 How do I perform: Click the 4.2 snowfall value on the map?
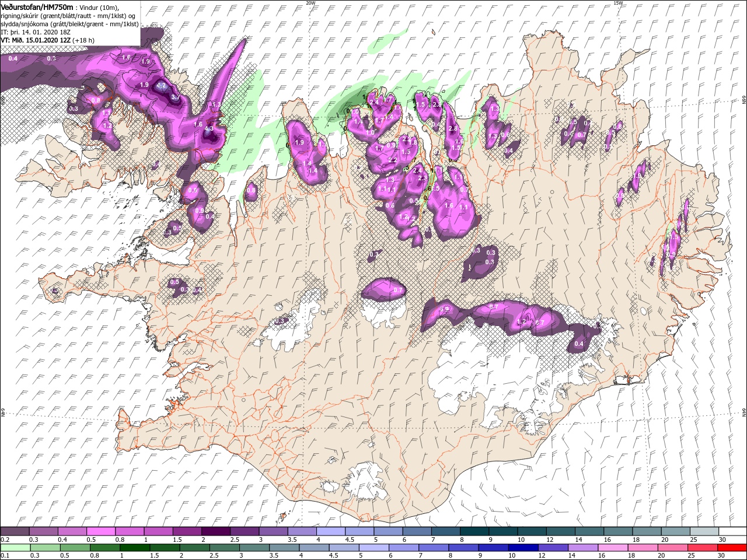(161, 86)
